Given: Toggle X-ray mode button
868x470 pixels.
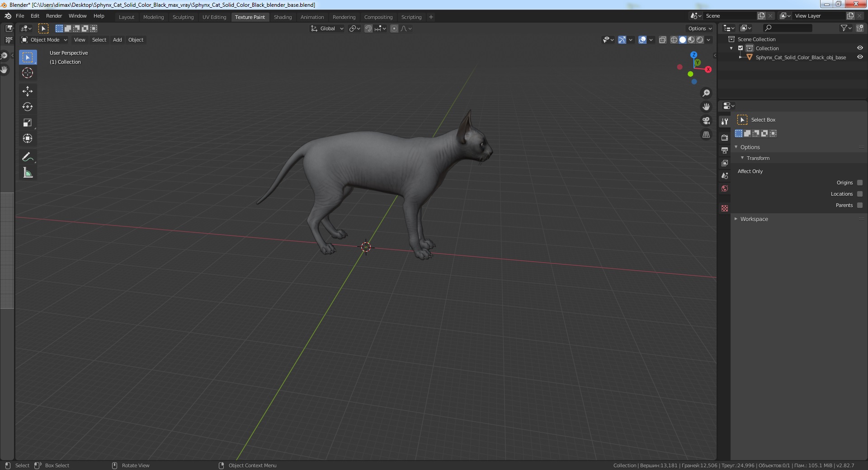Looking at the screenshot, I should [663, 40].
